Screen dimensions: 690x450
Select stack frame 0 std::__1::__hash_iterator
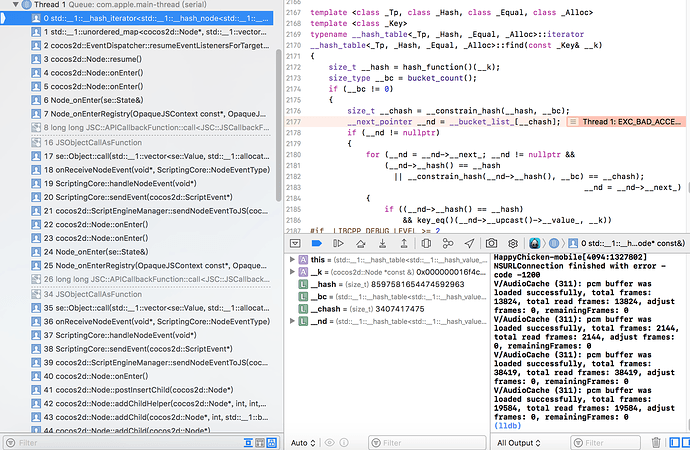[x=136, y=18]
